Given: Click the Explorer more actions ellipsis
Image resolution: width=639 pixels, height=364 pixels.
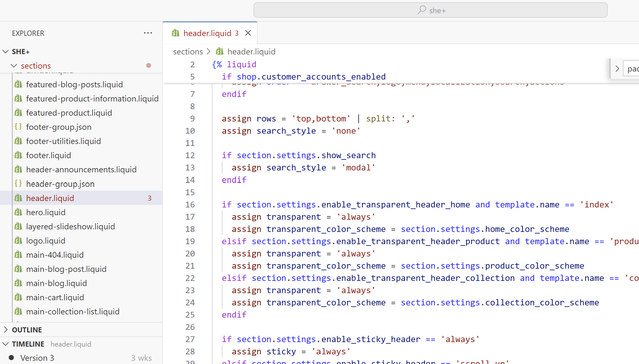Looking at the screenshot, I should tap(148, 33).
